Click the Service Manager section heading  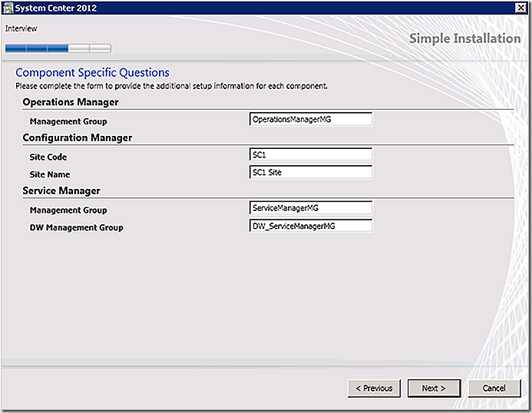61,190
